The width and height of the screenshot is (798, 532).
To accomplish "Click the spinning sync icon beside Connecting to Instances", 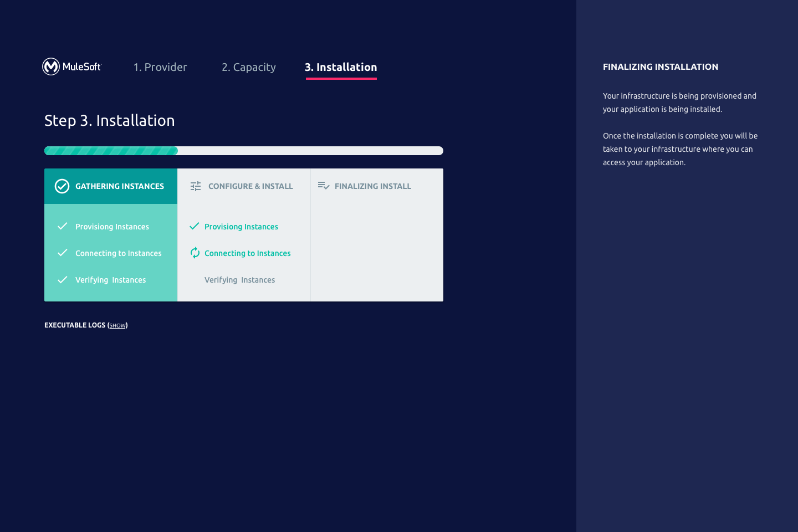I will tap(195, 253).
